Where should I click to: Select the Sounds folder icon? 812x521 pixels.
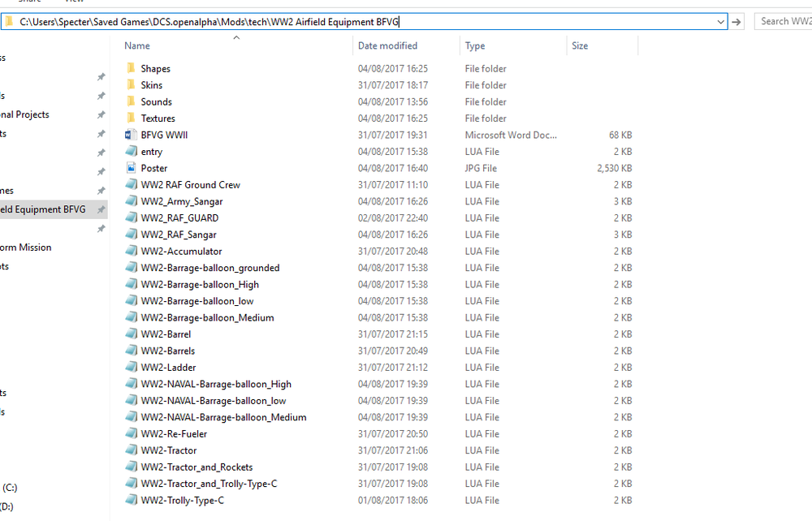pyautogui.click(x=131, y=101)
